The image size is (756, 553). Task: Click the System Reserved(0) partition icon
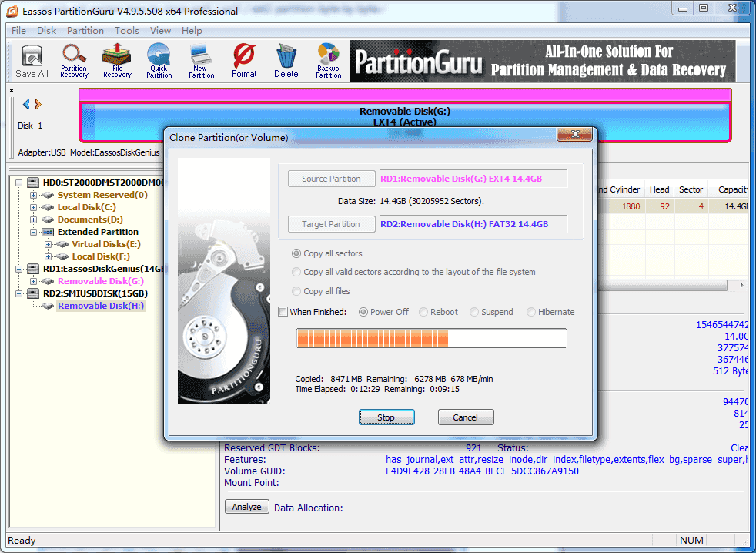point(47,195)
